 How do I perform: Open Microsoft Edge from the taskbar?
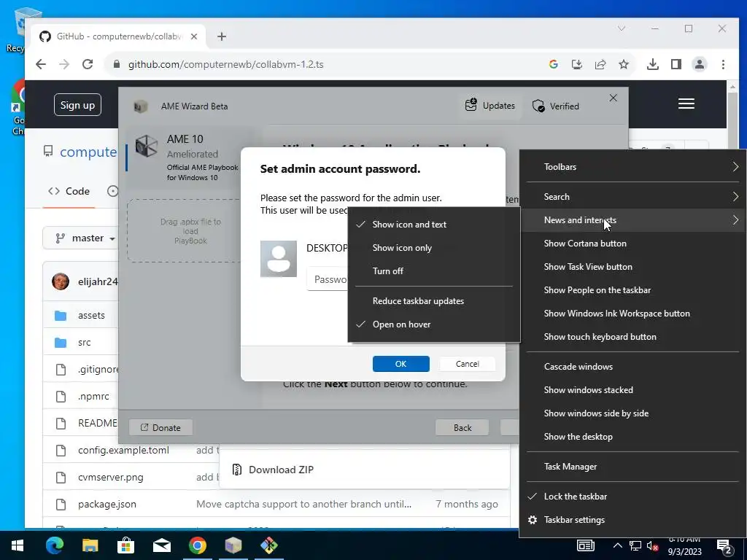coord(54,545)
